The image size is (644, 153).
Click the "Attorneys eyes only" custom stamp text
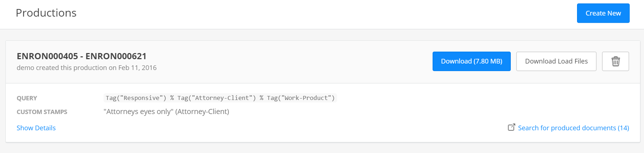(x=138, y=112)
